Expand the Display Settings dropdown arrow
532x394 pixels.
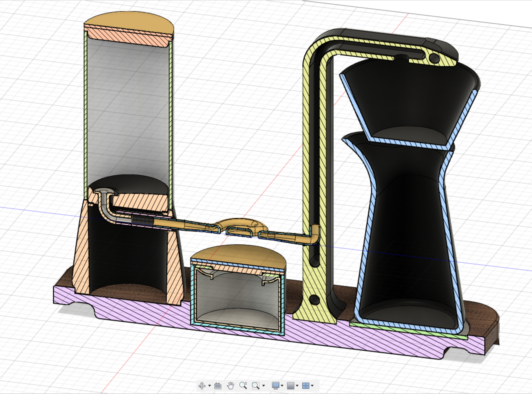tap(282, 386)
